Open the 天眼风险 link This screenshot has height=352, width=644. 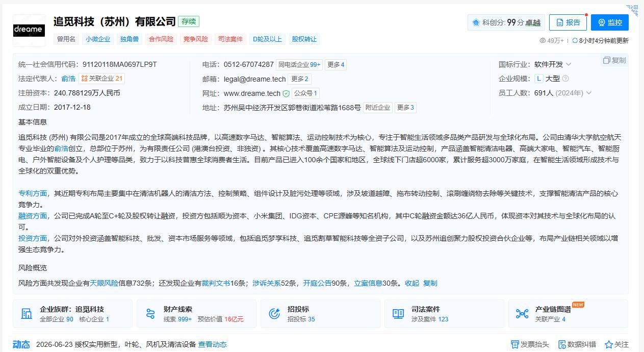point(104,283)
